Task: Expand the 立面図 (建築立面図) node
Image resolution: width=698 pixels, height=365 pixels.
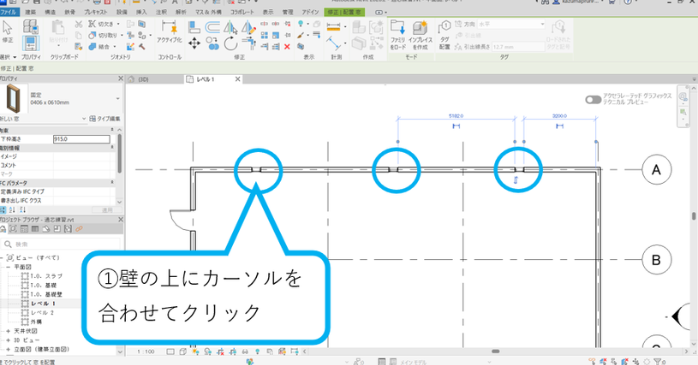Action: pos(8,349)
